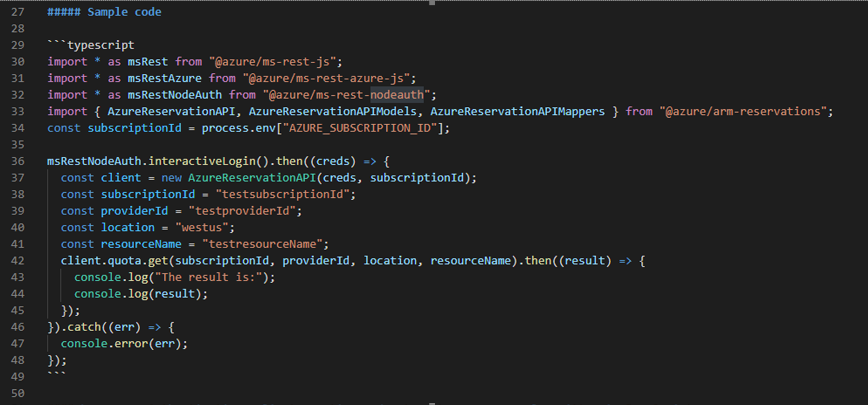This screenshot has width=868, height=405.
Task: Click line number 42 in the gutter
Action: 17,260
